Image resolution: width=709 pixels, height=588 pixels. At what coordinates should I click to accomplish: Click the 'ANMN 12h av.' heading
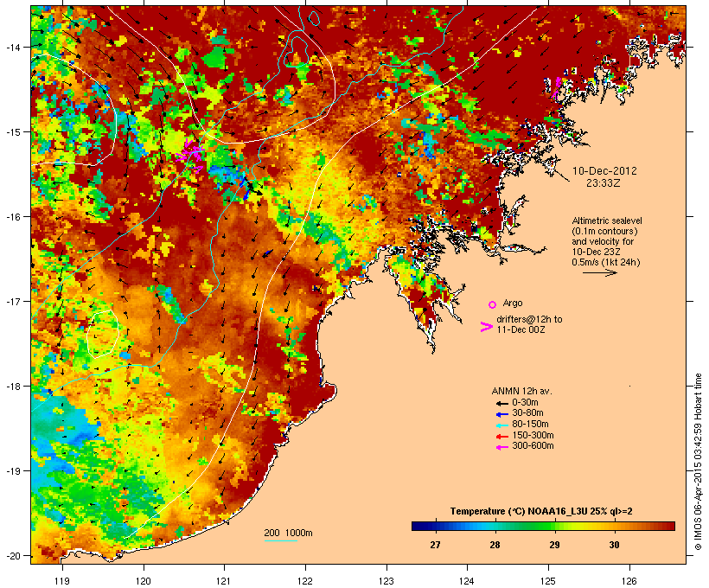[x=521, y=391]
